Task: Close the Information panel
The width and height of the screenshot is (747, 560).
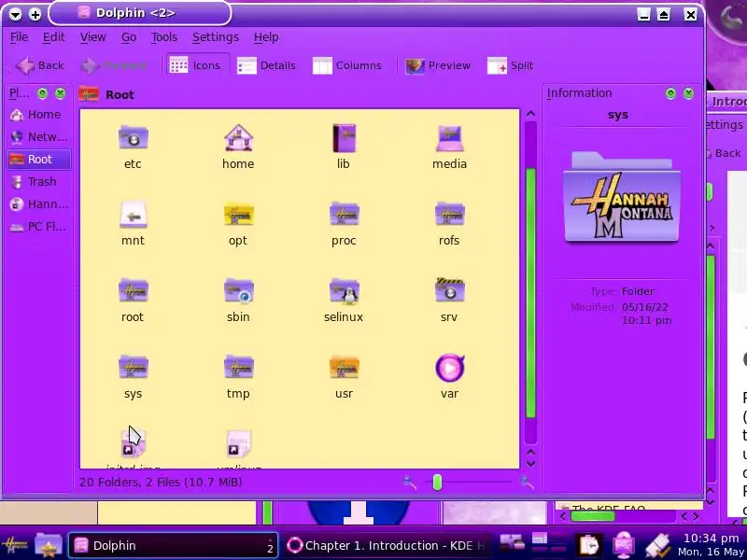Action: [x=688, y=93]
